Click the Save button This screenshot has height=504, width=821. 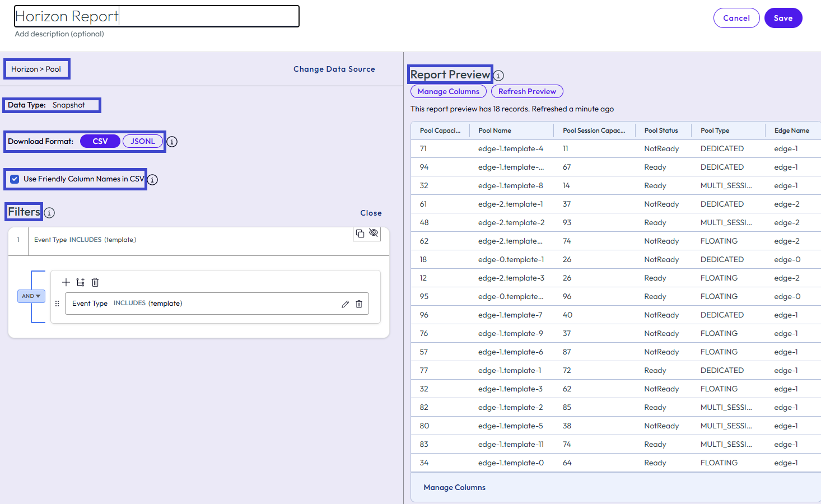pos(783,18)
